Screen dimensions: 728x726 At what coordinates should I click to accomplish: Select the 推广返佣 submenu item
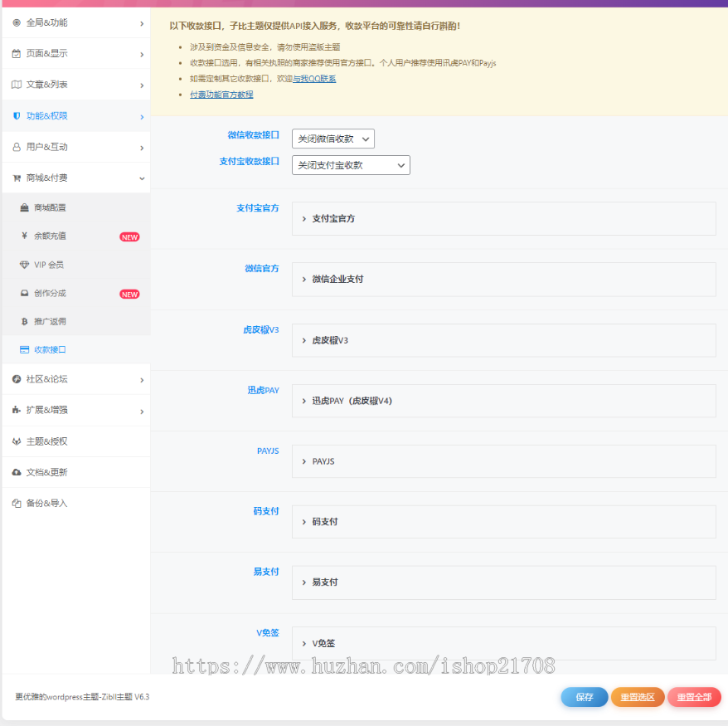coord(76,321)
